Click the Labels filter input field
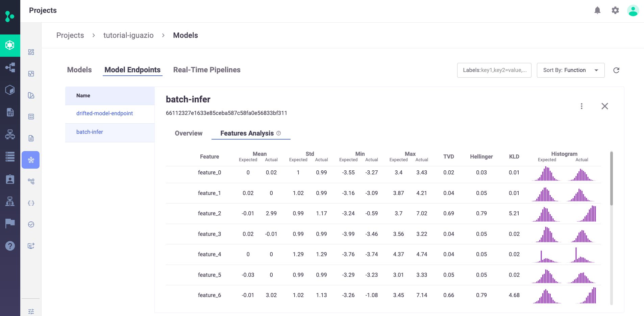This screenshot has height=316, width=644. click(494, 70)
